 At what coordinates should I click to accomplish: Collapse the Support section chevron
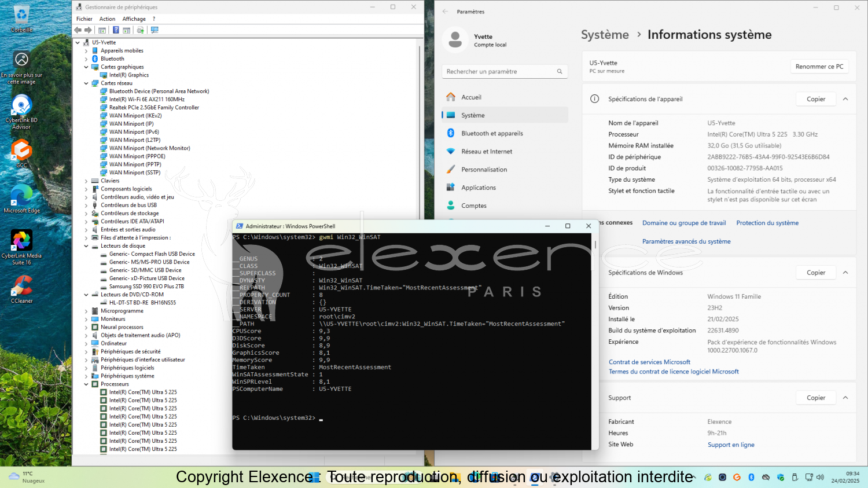point(845,398)
